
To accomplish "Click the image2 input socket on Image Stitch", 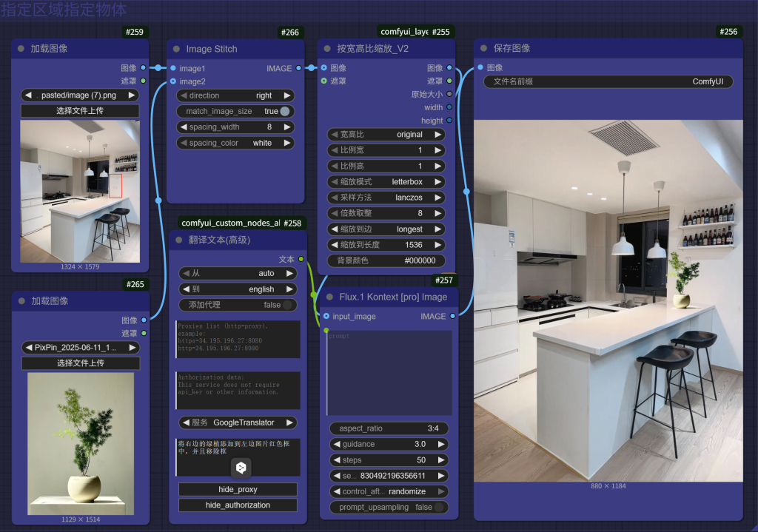I will click(x=172, y=81).
